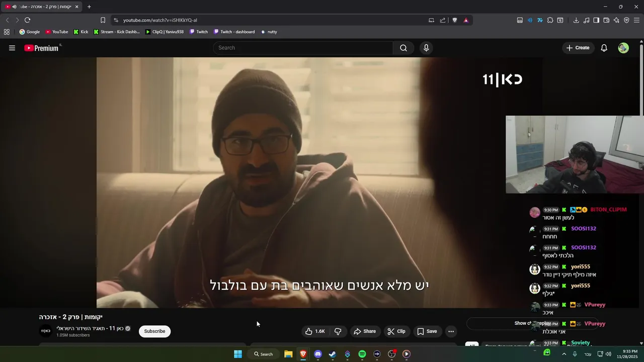
Task: Open Discord from the taskbar
Action: (317, 354)
